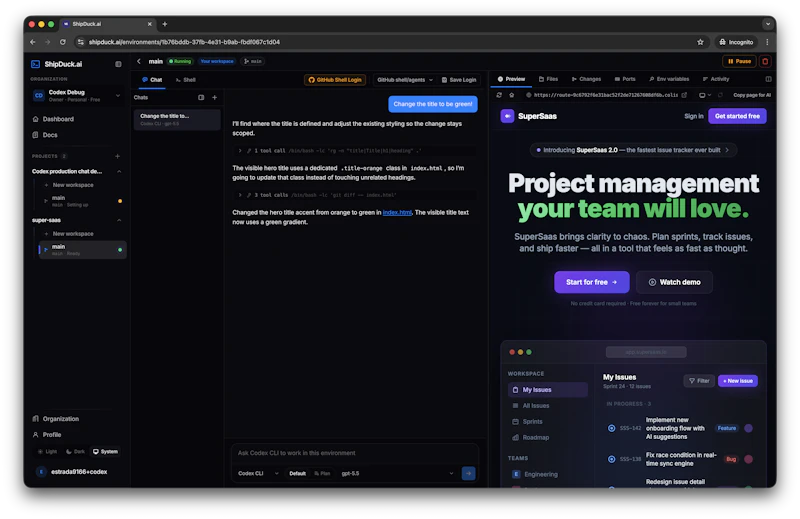
Task: Open the Changes tab
Action: tap(586, 79)
